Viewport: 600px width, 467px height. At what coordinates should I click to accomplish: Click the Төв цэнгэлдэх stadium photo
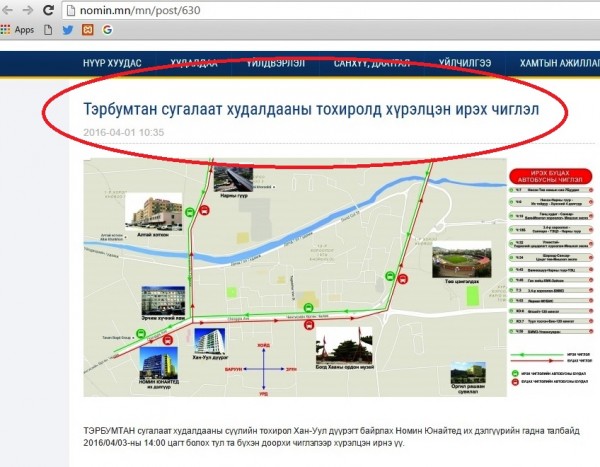click(x=462, y=260)
